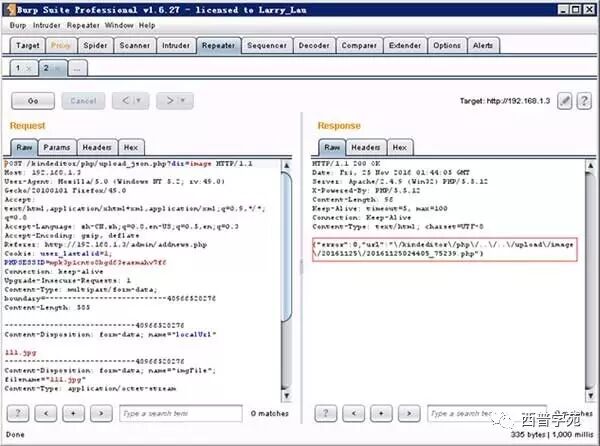The image size is (600, 446).
Task: Open the Repeater help question-mark icon
Action: (x=584, y=101)
